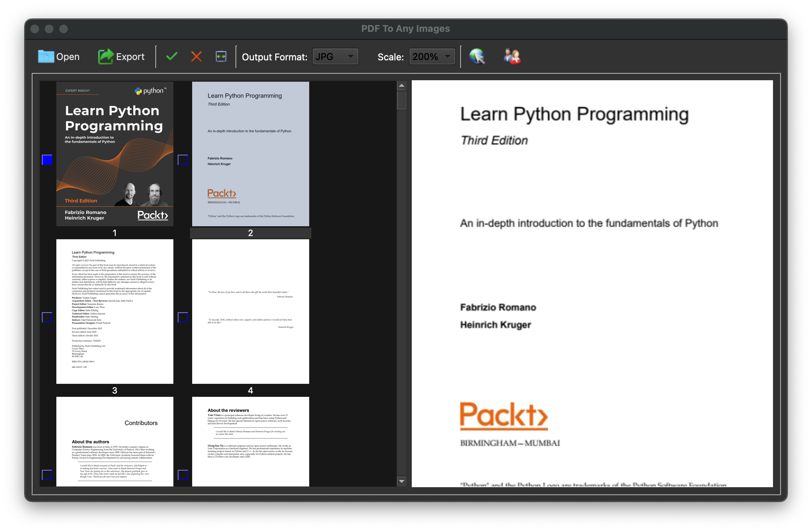Click the globe website icon
Viewport: 812px width, 532px height.
click(477, 56)
